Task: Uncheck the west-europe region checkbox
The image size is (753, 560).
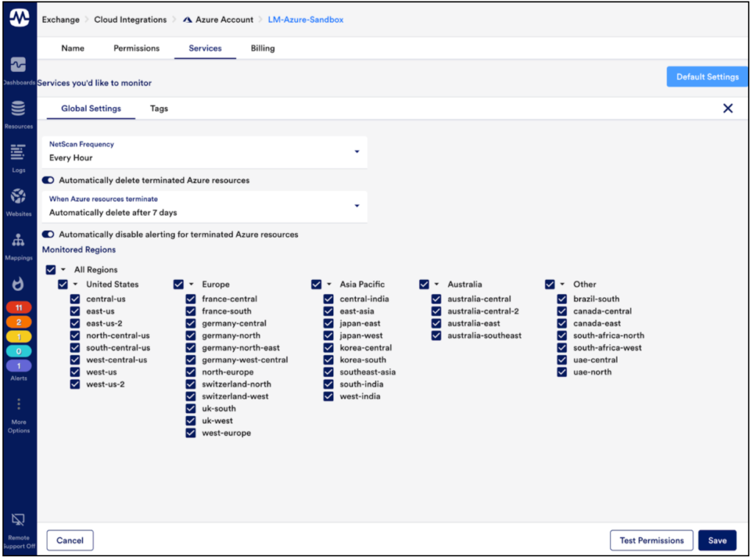Action: [x=190, y=433]
